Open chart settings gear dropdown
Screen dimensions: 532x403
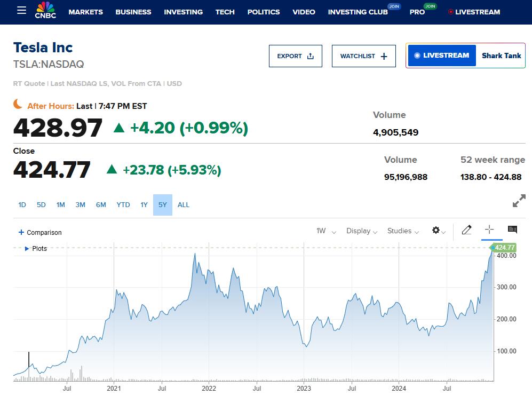(439, 231)
